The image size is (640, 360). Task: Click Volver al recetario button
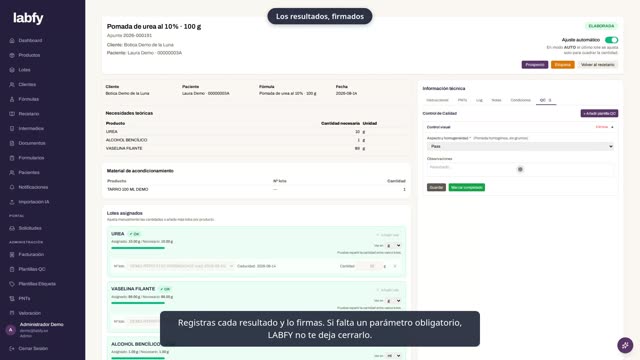[x=598, y=64]
